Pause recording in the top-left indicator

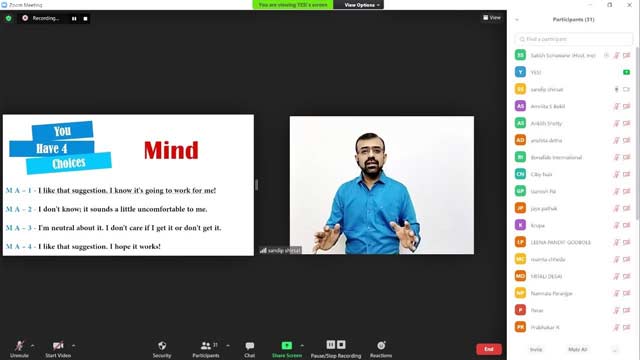pos(74,18)
